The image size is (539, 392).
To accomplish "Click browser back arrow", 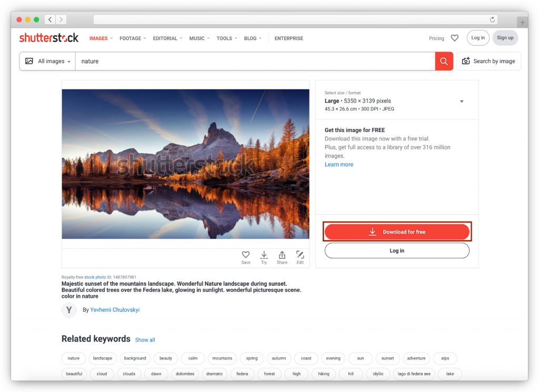I will coord(50,19).
